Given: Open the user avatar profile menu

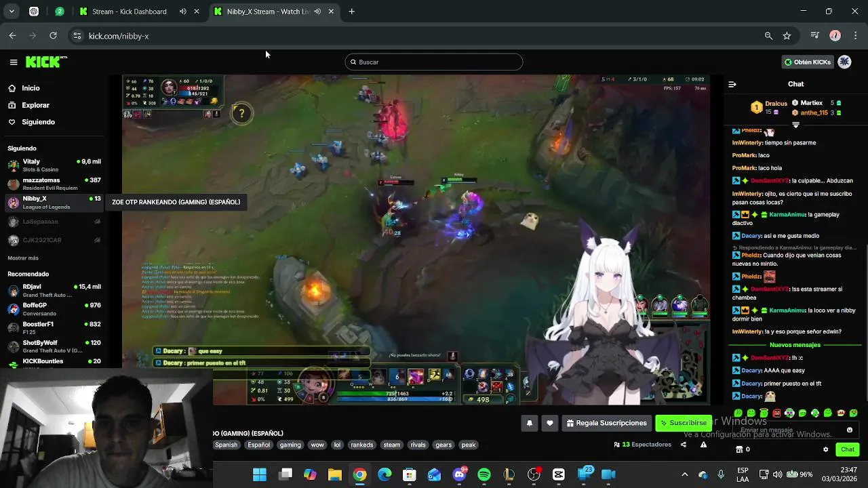Looking at the screenshot, I should pos(844,62).
